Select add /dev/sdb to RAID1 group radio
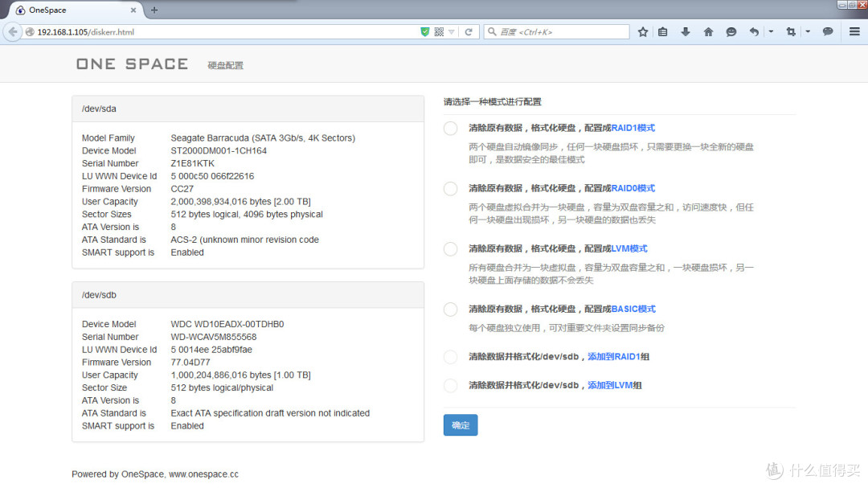The height and width of the screenshot is (488, 868). (451, 357)
